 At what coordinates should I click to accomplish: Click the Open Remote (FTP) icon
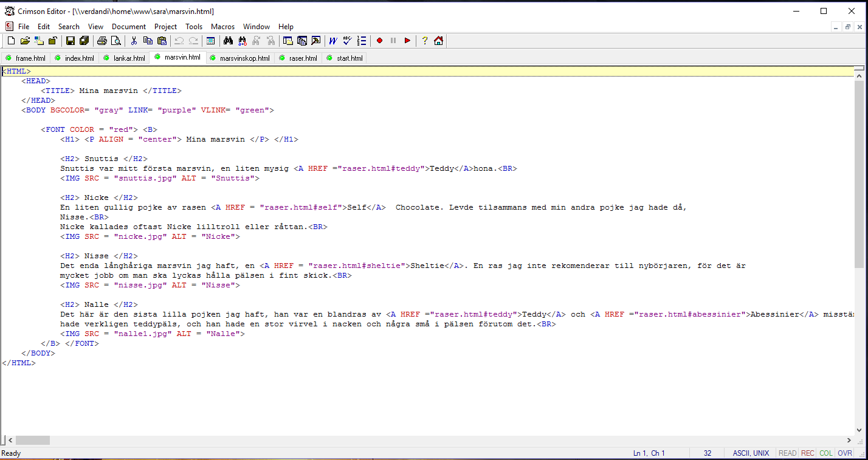39,41
